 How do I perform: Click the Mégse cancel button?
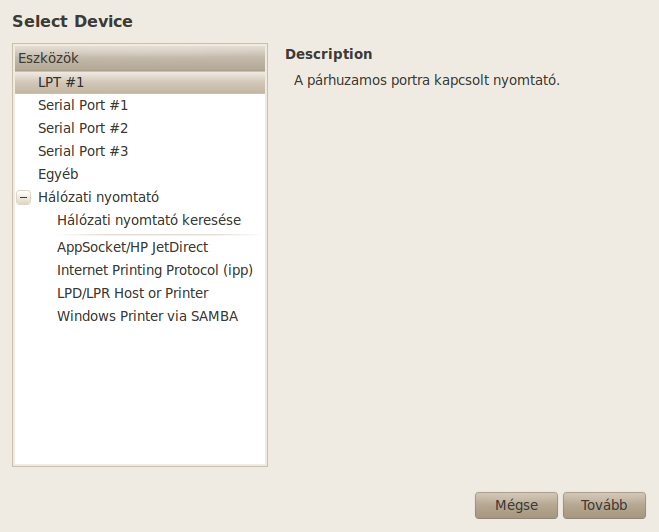point(516,505)
